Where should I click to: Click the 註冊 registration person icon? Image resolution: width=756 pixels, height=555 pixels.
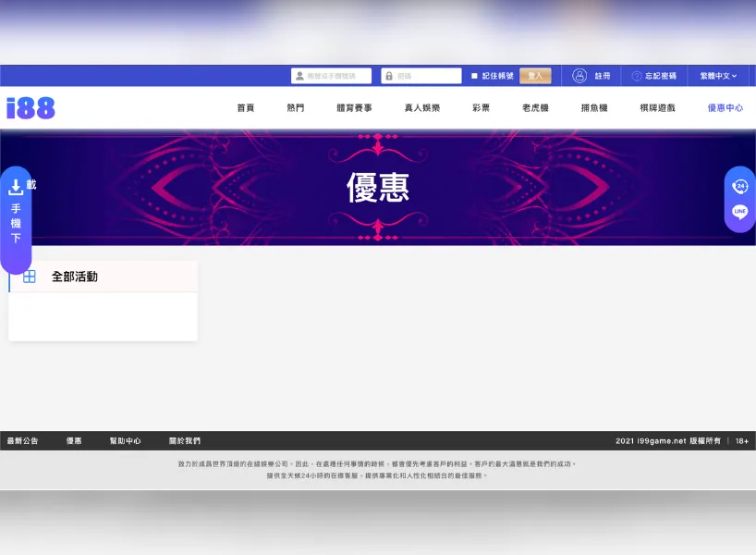[579, 76]
